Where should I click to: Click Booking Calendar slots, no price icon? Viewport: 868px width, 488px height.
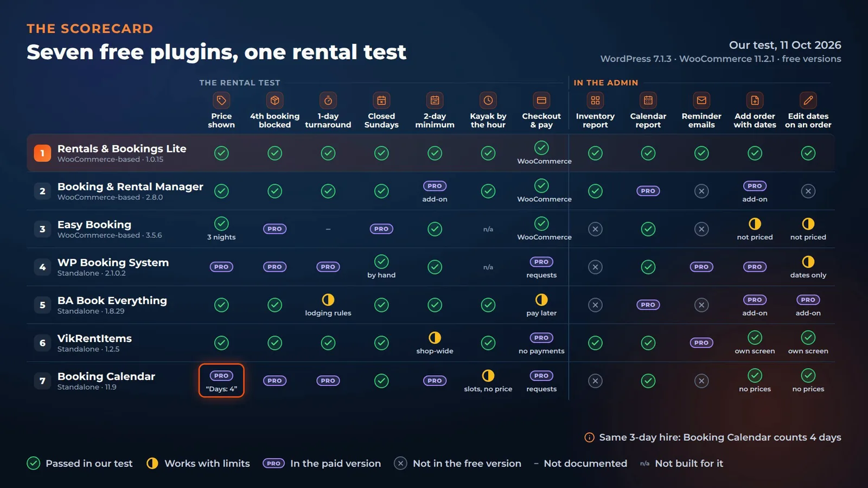coord(488,375)
